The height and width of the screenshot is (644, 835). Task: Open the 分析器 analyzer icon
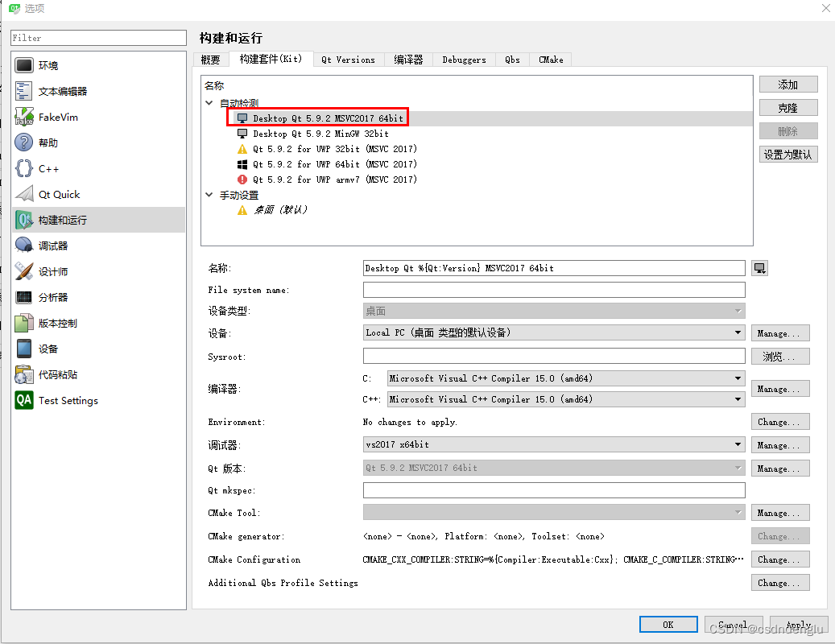[x=24, y=297]
